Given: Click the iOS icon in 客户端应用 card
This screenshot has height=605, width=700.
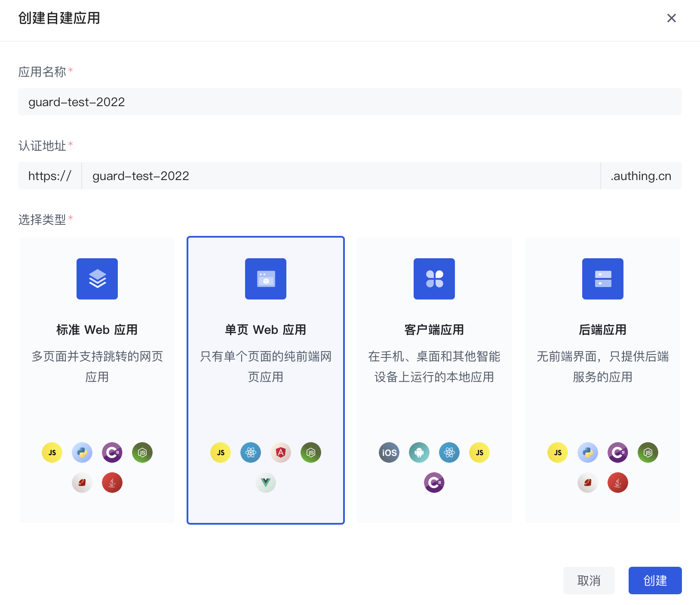Looking at the screenshot, I should point(389,452).
